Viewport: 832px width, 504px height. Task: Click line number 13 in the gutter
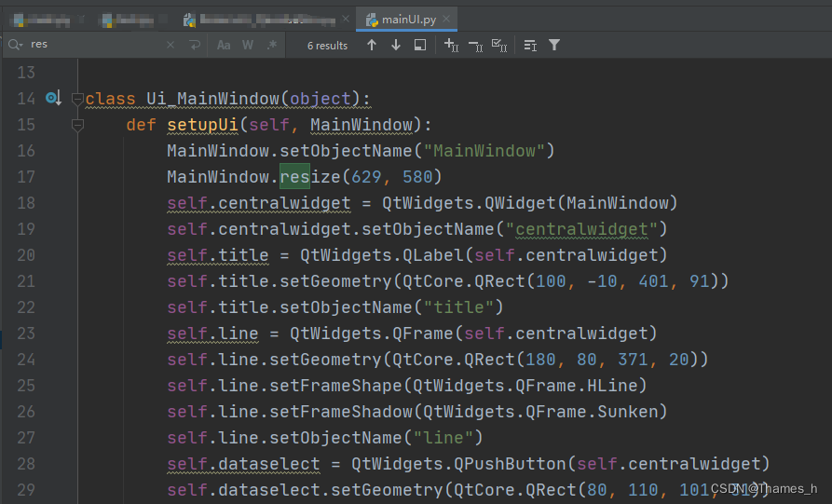tap(26, 72)
